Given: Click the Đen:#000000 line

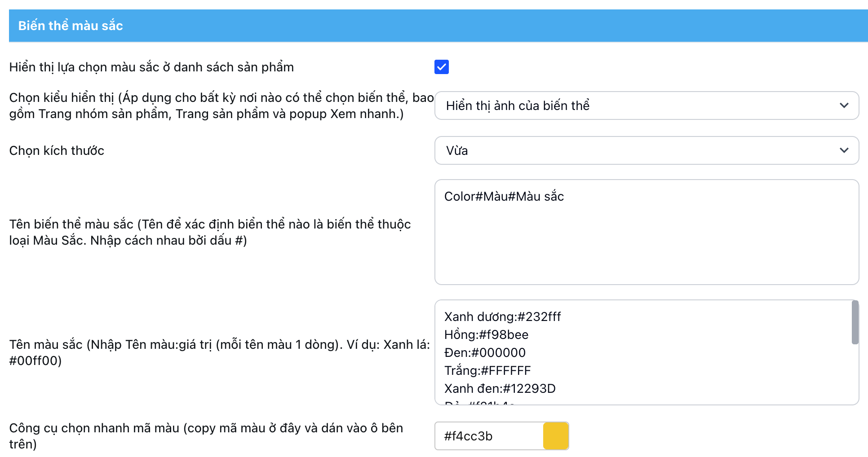Looking at the screenshot, I should [x=485, y=353].
